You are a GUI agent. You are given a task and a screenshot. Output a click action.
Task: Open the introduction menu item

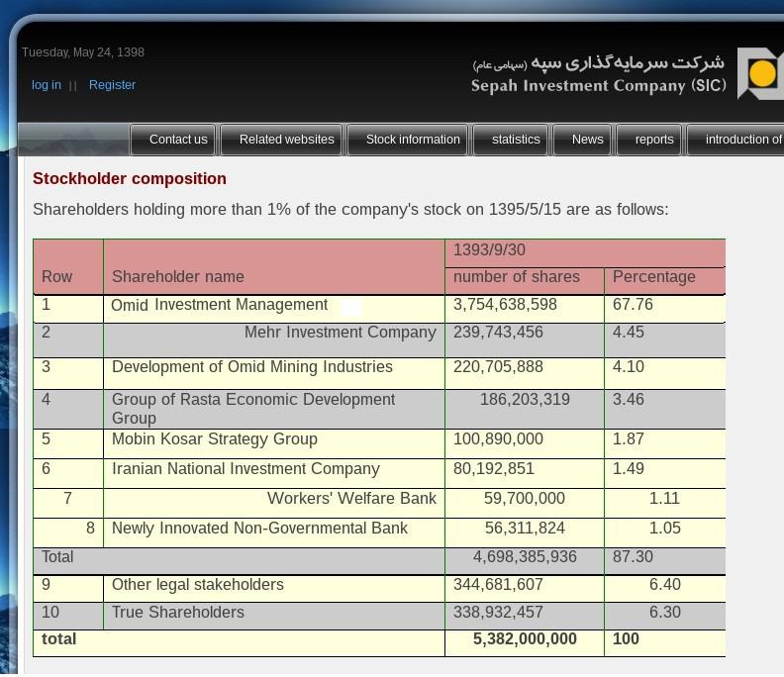(735, 140)
